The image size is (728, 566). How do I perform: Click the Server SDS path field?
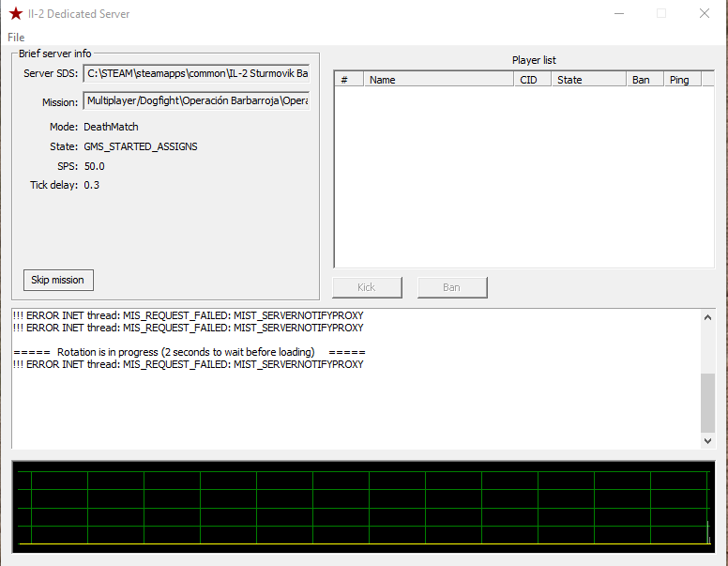pyautogui.click(x=196, y=73)
